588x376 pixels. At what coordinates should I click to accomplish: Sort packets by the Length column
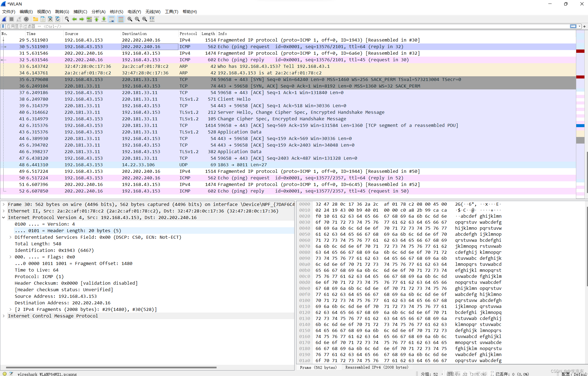coord(208,34)
